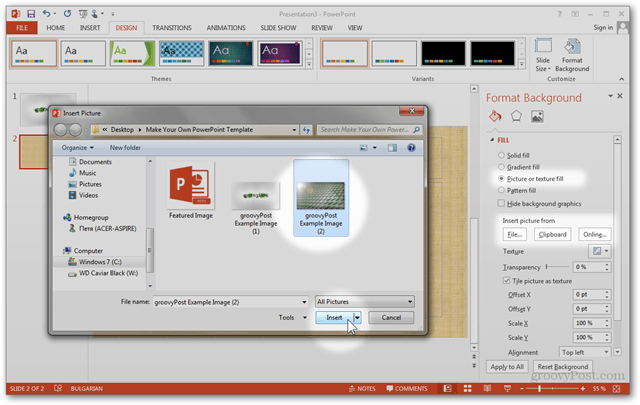Increase the Scale X value

(607, 320)
